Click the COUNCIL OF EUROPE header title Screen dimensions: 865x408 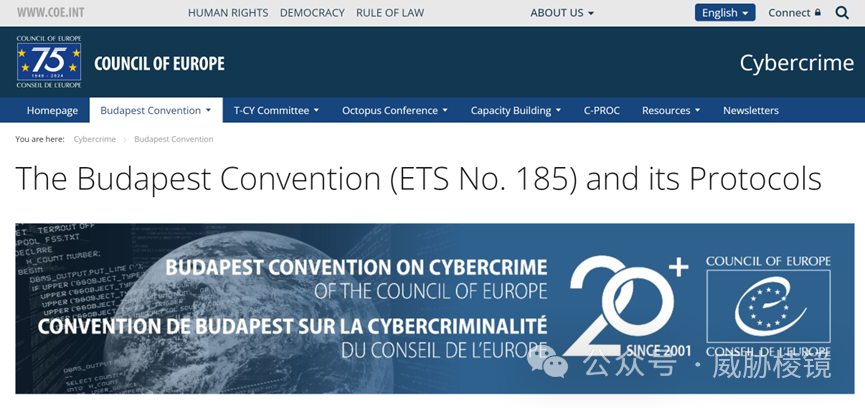point(159,64)
